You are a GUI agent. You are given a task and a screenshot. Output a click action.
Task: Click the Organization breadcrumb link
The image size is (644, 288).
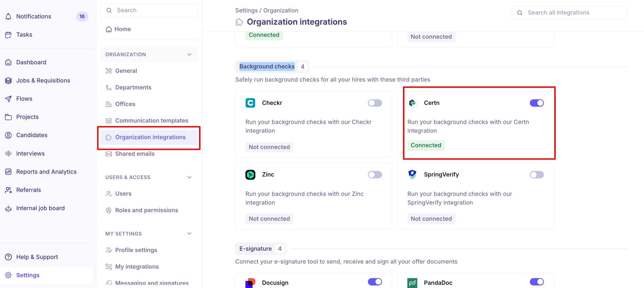click(x=280, y=11)
